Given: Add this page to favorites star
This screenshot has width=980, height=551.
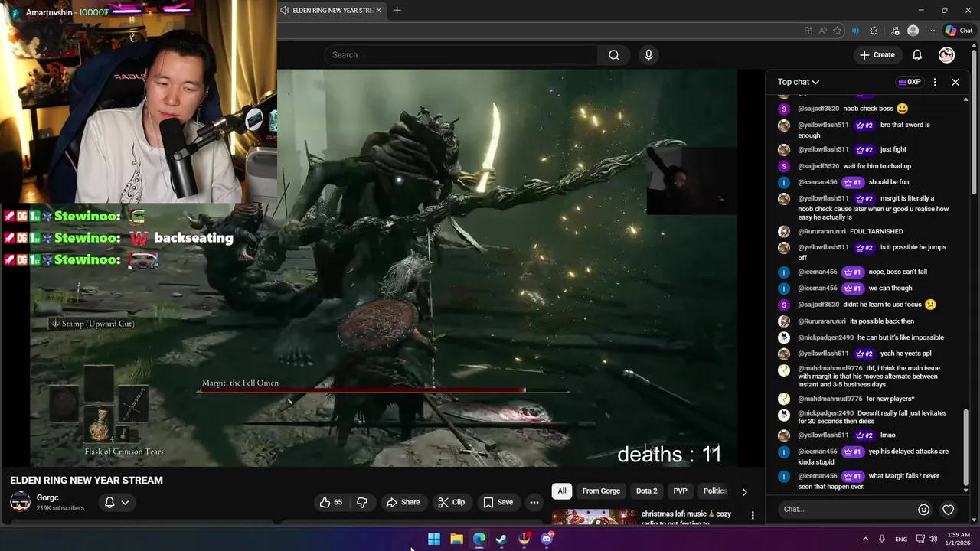Looking at the screenshot, I should tap(837, 31).
